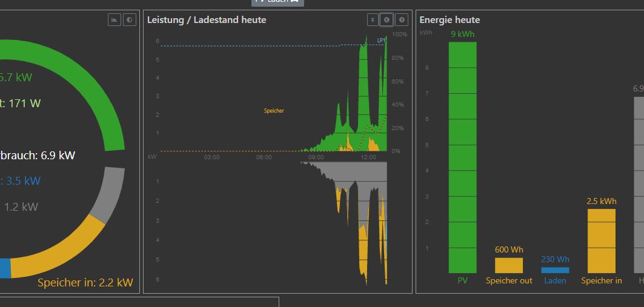Click the Speicher out bar
Viewport: 644px width, 307px height.
tap(508, 265)
